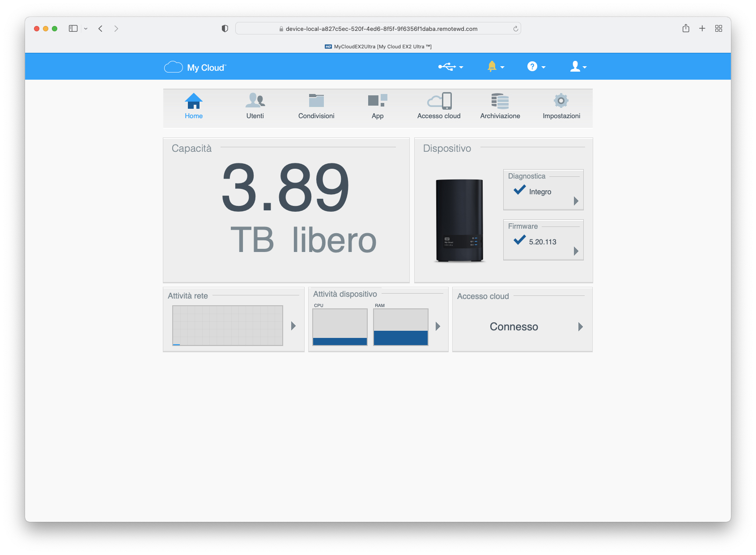Reload the current page
This screenshot has width=756, height=555.
[515, 29]
